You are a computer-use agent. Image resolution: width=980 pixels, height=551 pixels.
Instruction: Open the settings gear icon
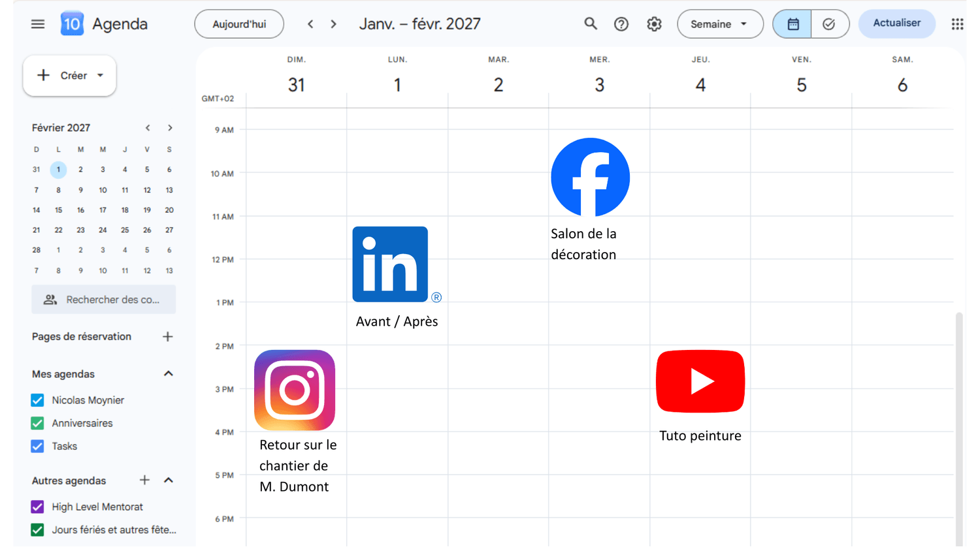pyautogui.click(x=654, y=24)
